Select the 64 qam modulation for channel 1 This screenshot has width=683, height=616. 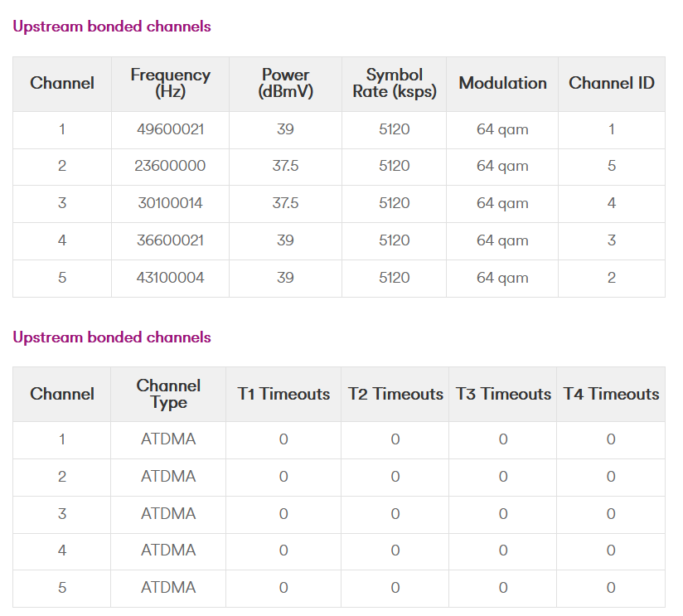pos(502,129)
